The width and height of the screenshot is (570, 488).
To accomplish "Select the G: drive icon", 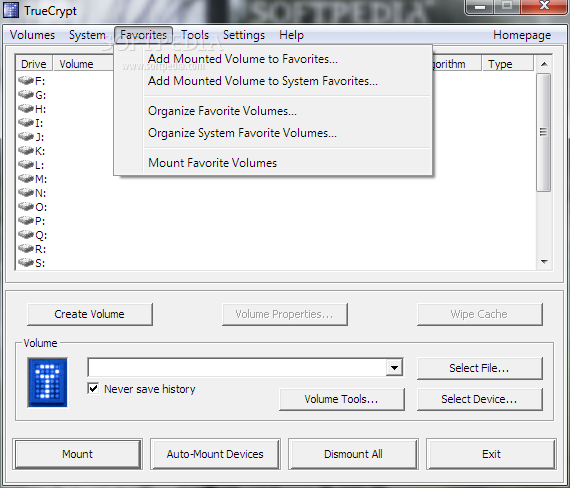I will 26,94.
